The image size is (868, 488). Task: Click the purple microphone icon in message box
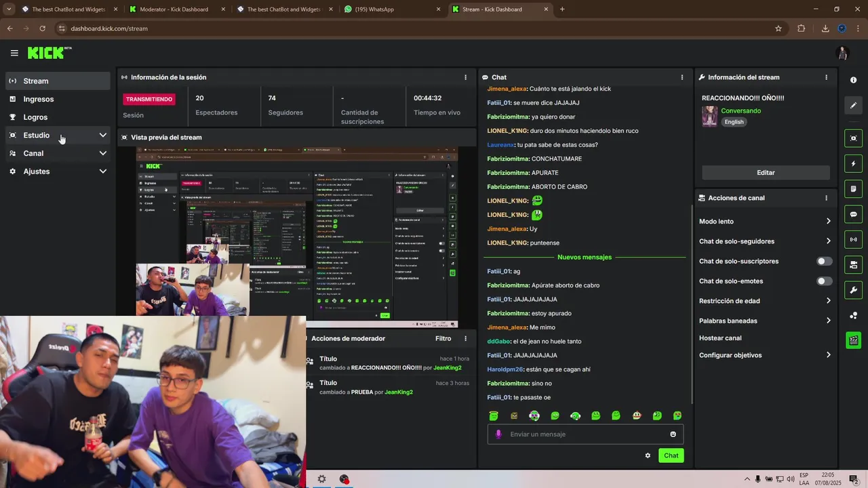point(498,434)
